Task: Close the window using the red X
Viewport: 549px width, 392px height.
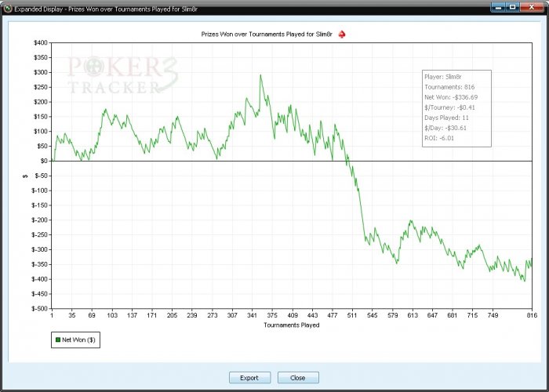Action: pos(532,7)
